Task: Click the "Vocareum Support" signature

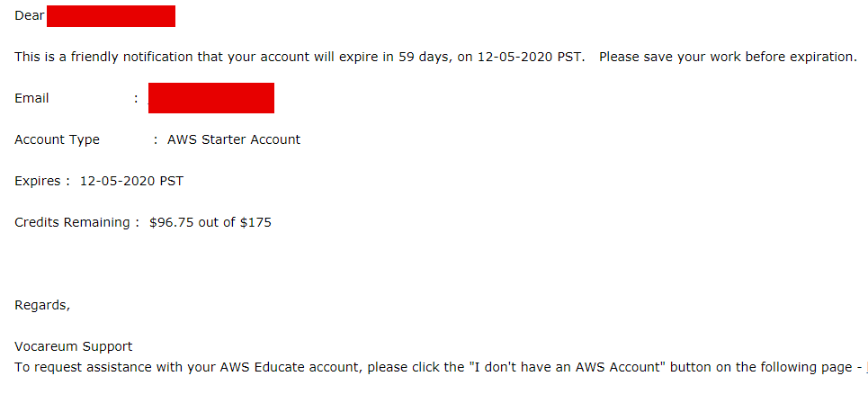Action: 73,346
